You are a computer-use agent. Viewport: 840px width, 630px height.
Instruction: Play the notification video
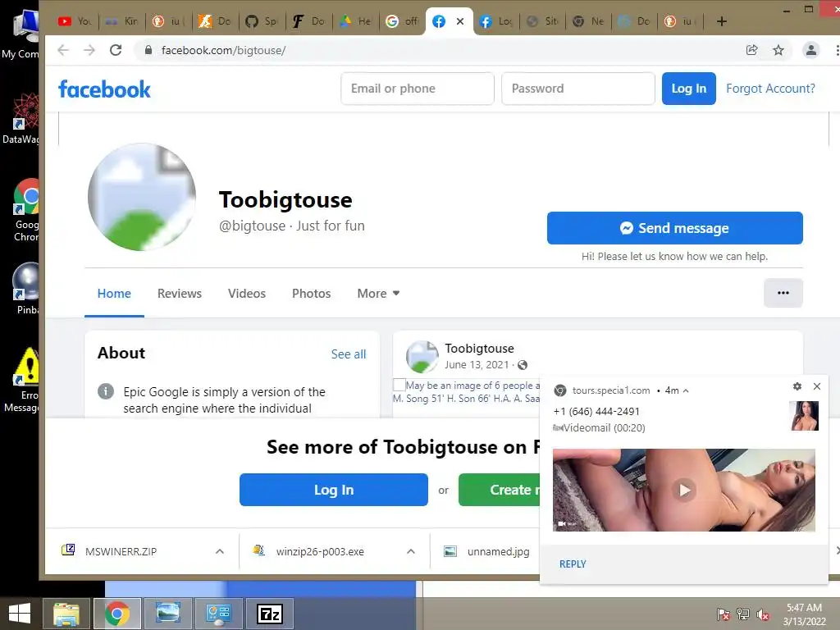684,491
